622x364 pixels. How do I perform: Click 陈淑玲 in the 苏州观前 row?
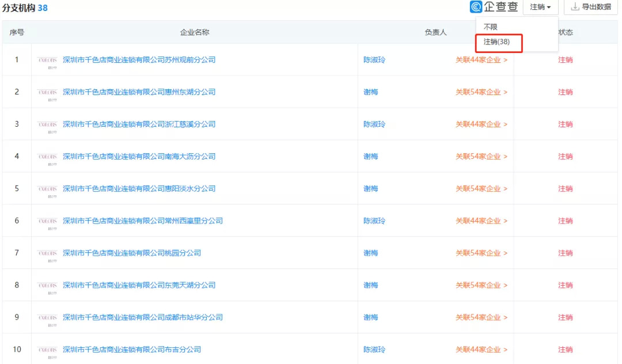click(374, 60)
